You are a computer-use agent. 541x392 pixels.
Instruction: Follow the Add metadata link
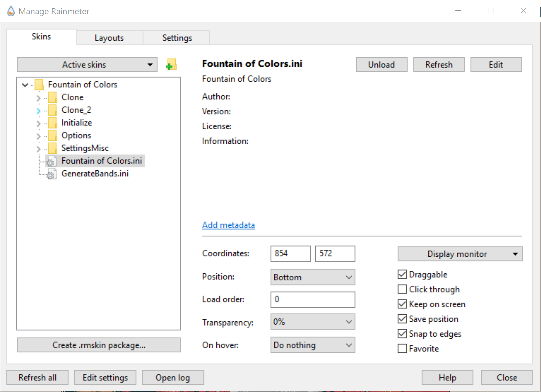coord(228,225)
